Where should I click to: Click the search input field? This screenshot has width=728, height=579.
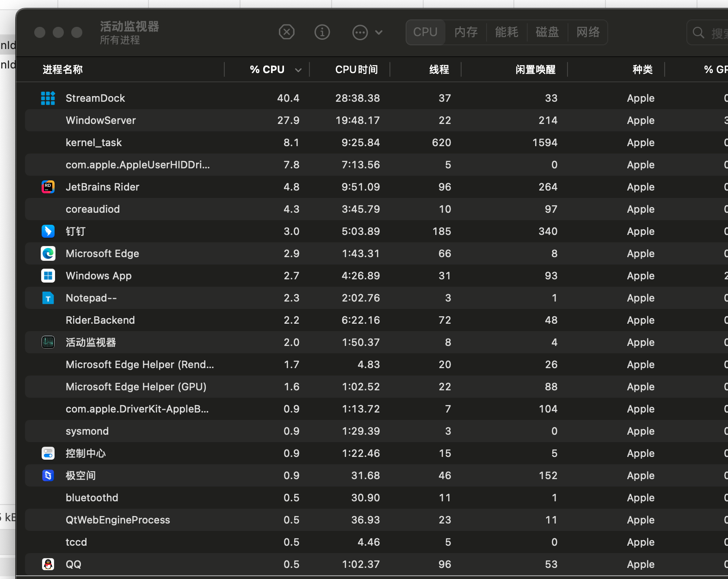click(708, 33)
